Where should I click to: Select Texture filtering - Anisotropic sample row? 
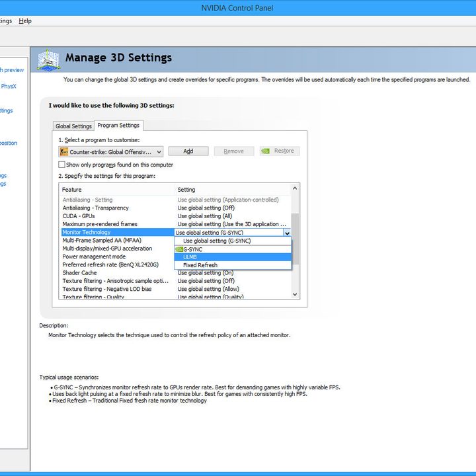(176, 281)
